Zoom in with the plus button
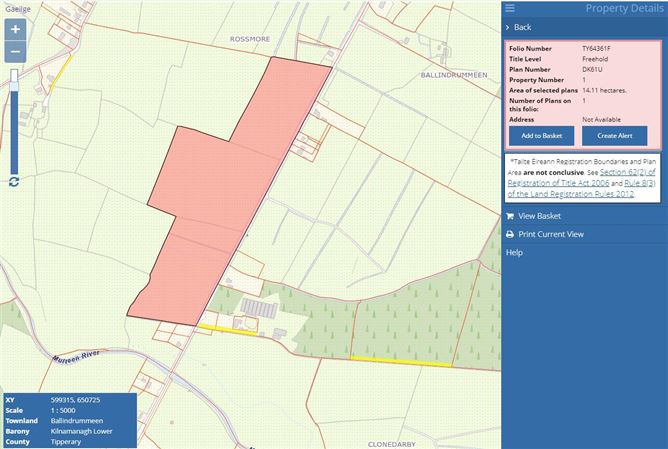This screenshot has height=449, width=668. (15, 29)
